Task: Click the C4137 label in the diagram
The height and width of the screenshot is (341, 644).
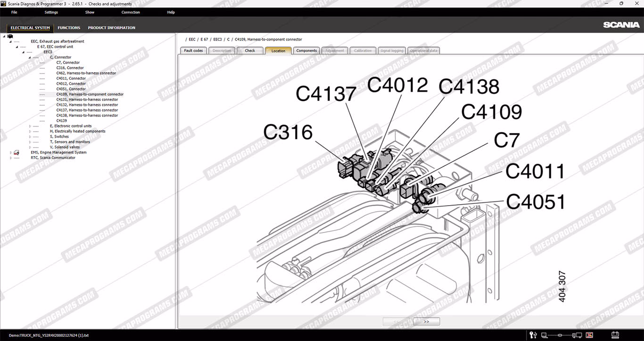Action: pyautogui.click(x=326, y=94)
